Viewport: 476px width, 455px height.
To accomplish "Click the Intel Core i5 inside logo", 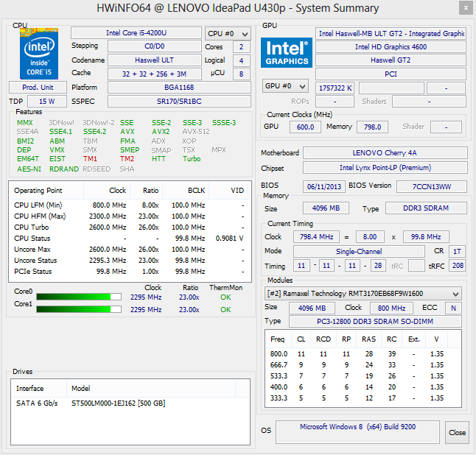I will [x=38, y=54].
